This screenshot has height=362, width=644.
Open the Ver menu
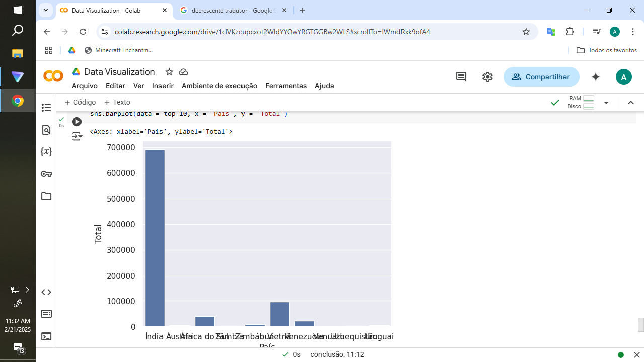pyautogui.click(x=139, y=86)
